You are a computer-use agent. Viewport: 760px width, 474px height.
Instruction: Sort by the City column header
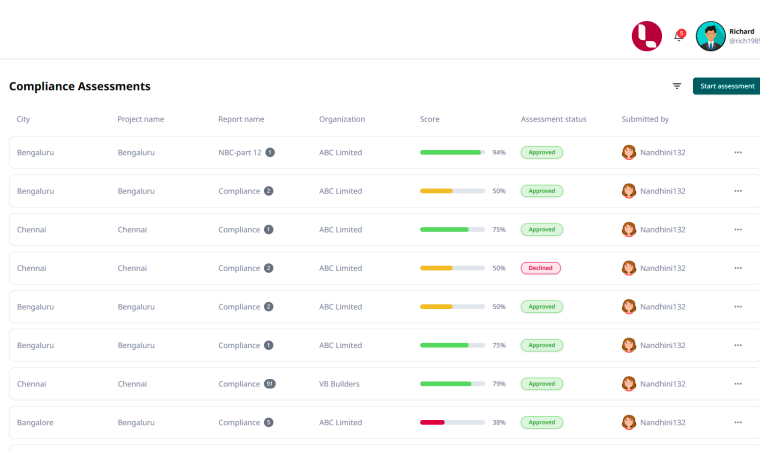pos(23,119)
